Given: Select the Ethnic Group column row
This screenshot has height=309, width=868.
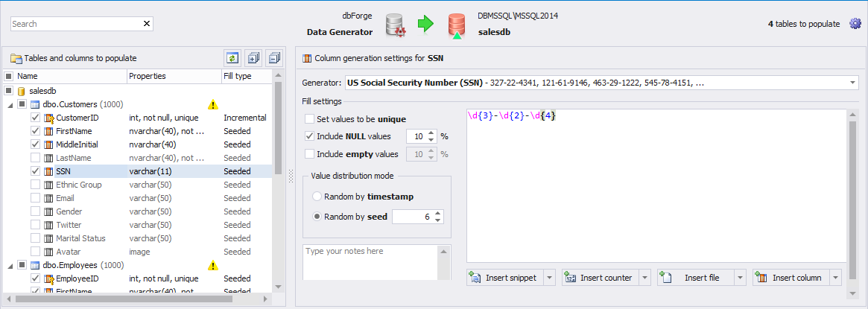Looking at the screenshot, I should click(138, 185).
